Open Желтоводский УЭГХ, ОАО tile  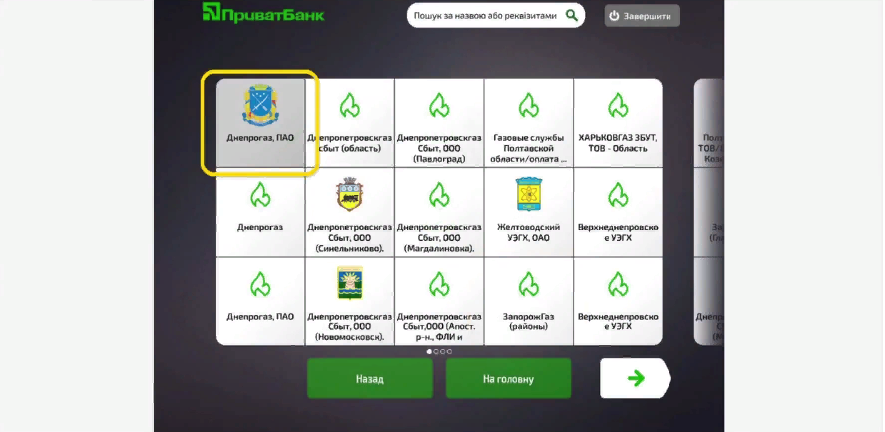529,212
